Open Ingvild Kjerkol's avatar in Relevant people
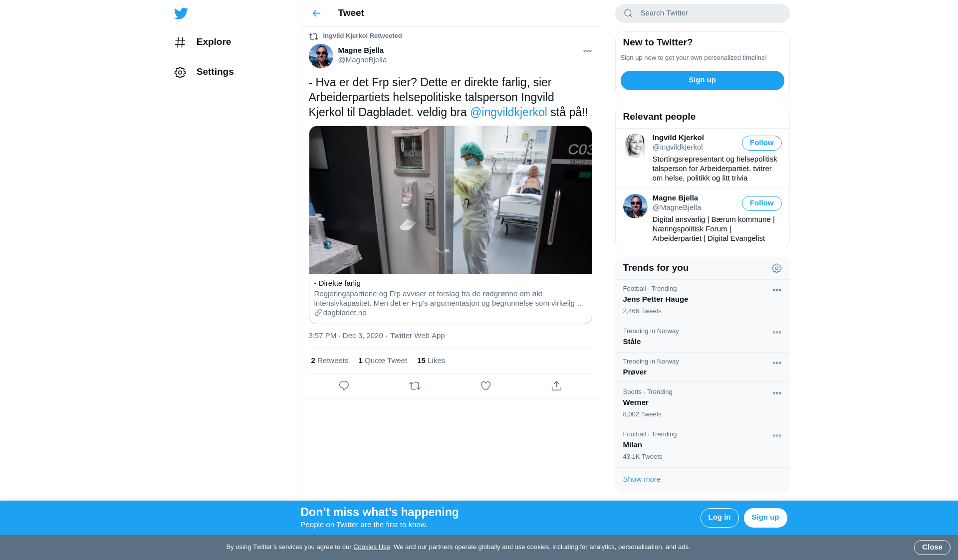The height and width of the screenshot is (560, 958). pyautogui.click(x=635, y=146)
